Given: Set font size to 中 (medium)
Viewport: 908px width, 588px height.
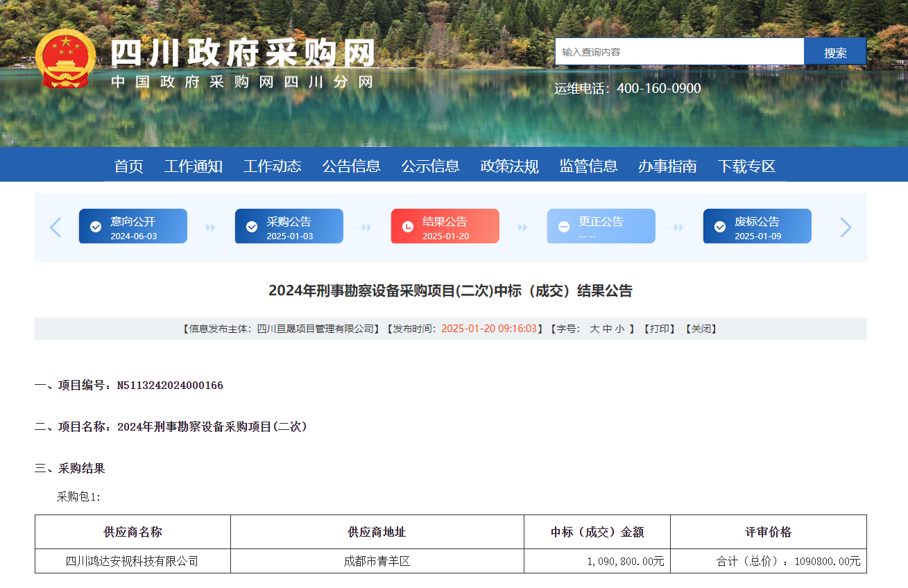Looking at the screenshot, I should (607, 329).
